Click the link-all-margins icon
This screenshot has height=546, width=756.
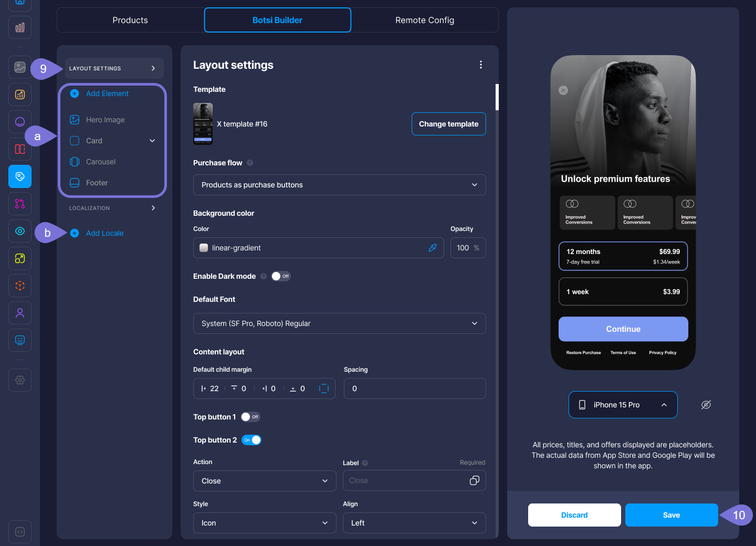coord(324,388)
